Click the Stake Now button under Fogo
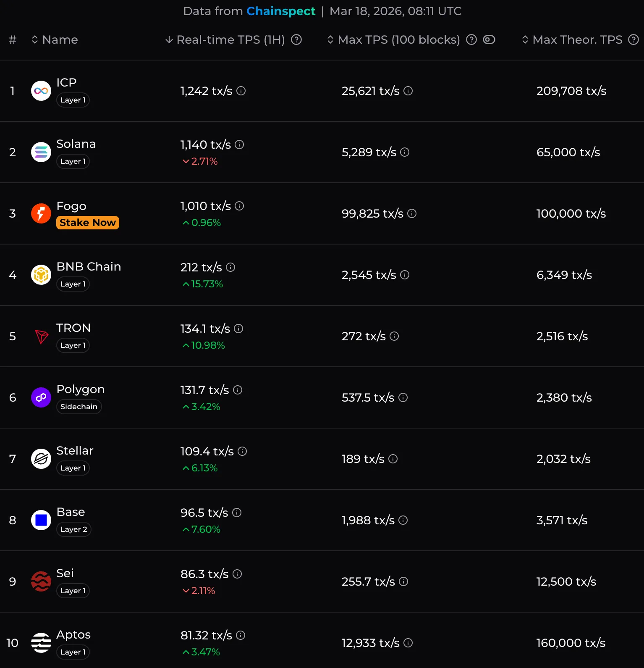 (88, 223)
